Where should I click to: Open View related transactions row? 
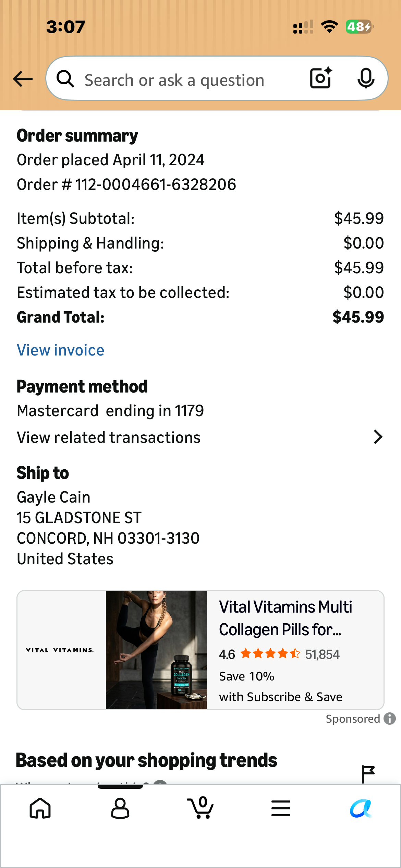pyautogui.click(x=200, y=437)
